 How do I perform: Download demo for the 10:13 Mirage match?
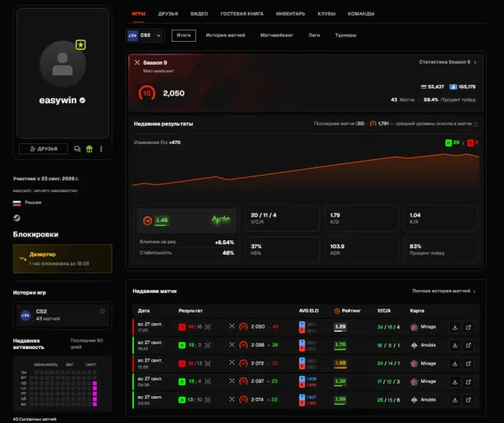[455, 364]
